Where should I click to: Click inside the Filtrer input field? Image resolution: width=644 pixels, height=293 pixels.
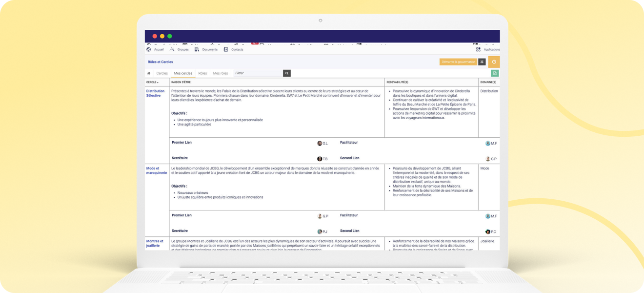(x=259, y=73)
